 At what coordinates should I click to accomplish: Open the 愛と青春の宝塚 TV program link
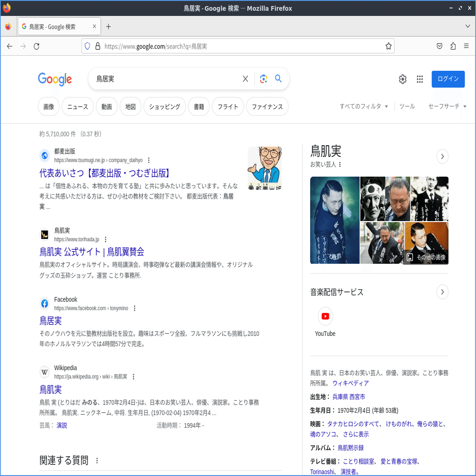click(399, 461)
